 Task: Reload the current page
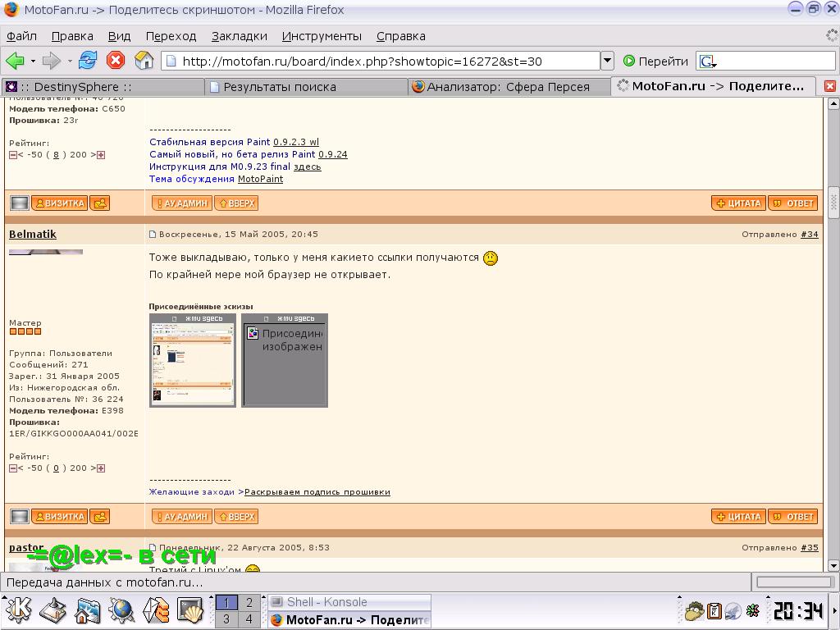[88, 60]
